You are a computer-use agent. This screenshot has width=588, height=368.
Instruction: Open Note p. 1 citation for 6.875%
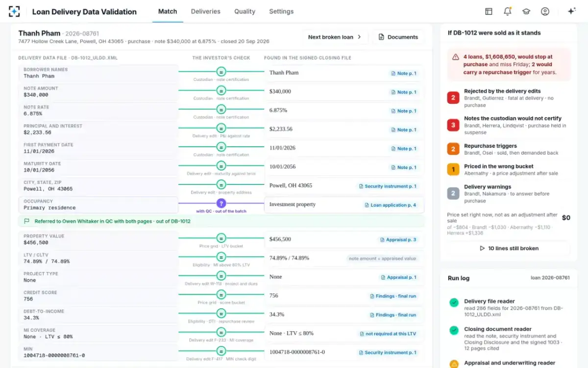click(x=404, y=111)
